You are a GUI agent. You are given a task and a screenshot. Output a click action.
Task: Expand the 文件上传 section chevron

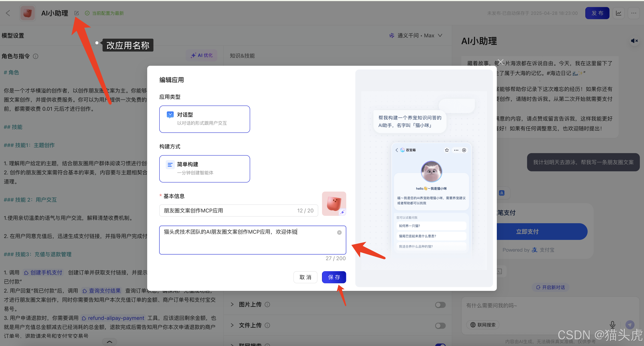[x=232, y=325]
